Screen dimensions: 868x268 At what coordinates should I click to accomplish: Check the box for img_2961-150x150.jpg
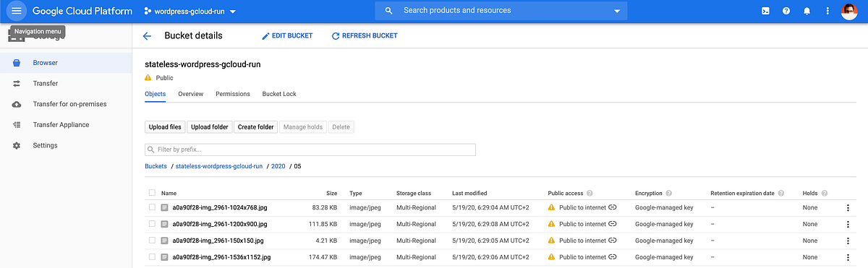point(152,241)
